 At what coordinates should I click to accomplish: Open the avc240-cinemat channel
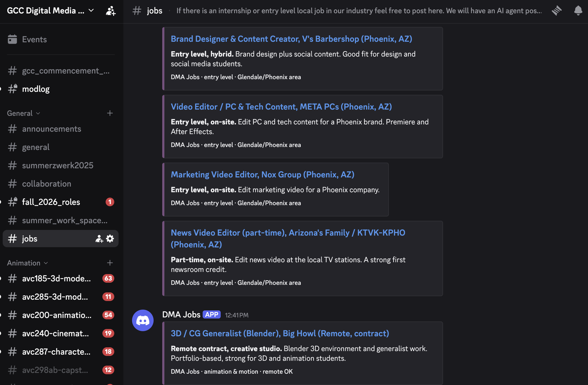point(61,333)
